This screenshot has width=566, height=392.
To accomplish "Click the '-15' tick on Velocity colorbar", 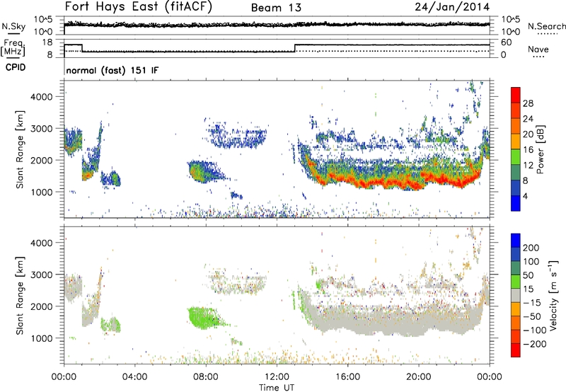I will pos(532,303).
